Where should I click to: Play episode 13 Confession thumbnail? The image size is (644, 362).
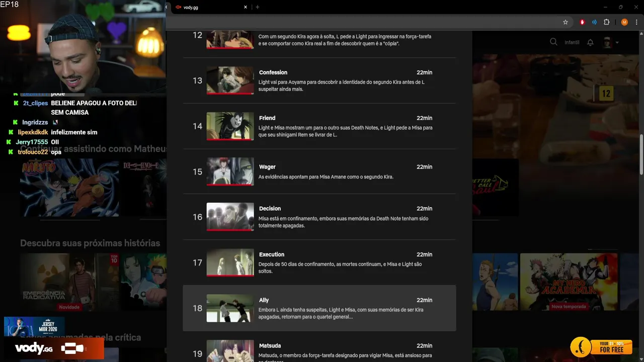click(x=230, y=80)
